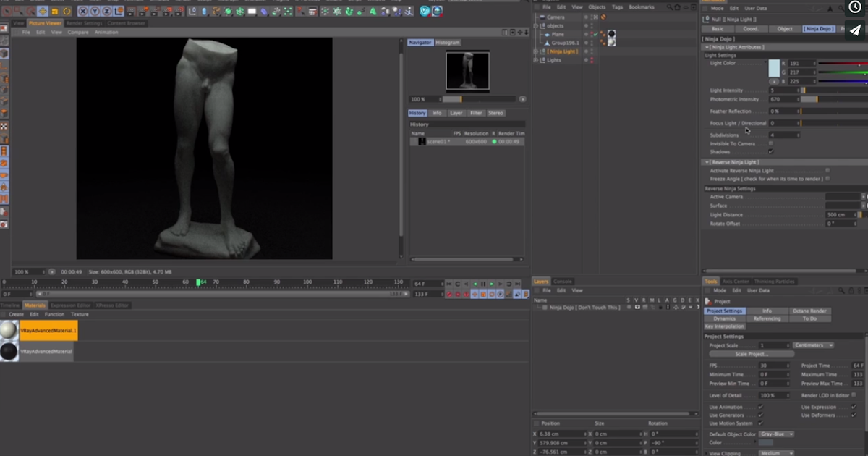Enable Render LOD in Editor checkbox
Image resolution: width=868 pixels, height=456 pixels.
pos(854,394)
